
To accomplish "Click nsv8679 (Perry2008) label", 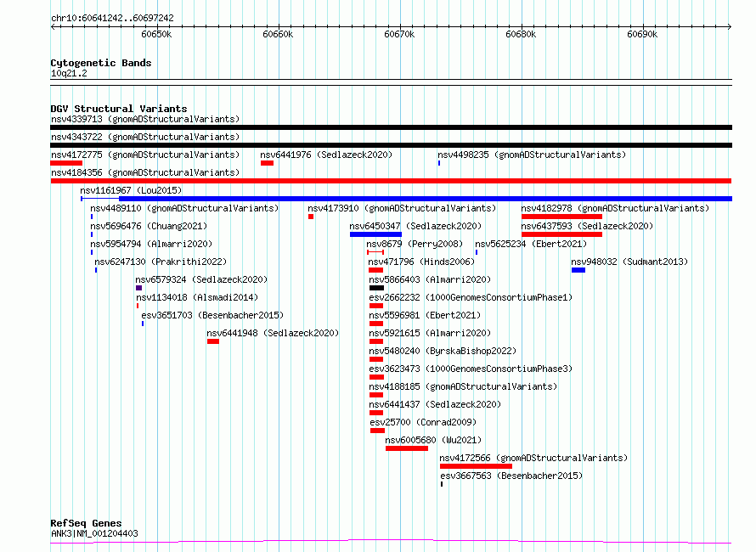I will [x=415, y=244].
